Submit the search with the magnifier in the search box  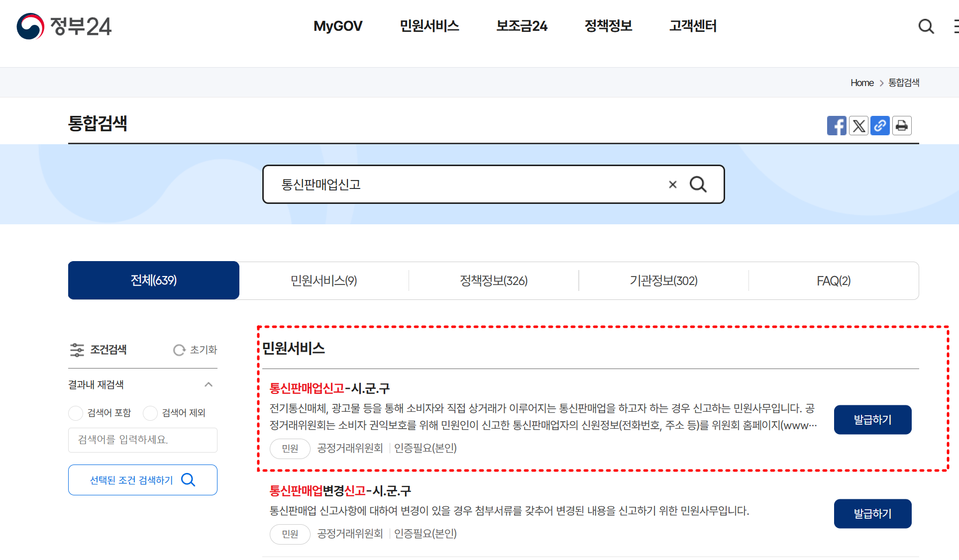click(698, 185)
